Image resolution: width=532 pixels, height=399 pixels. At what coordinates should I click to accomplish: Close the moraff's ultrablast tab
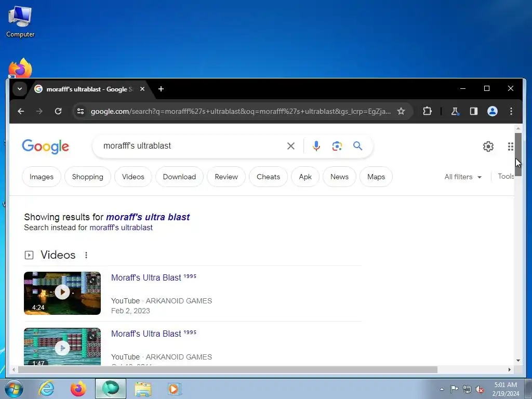(x=142, y=89)
